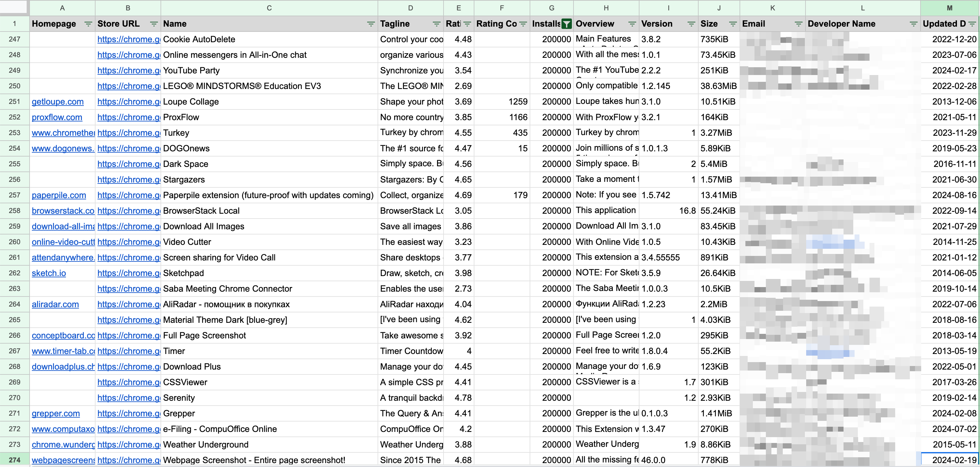Open the paperpile.com link
Viewport: 980px width, 467px height.
click(x=59, y=195)
